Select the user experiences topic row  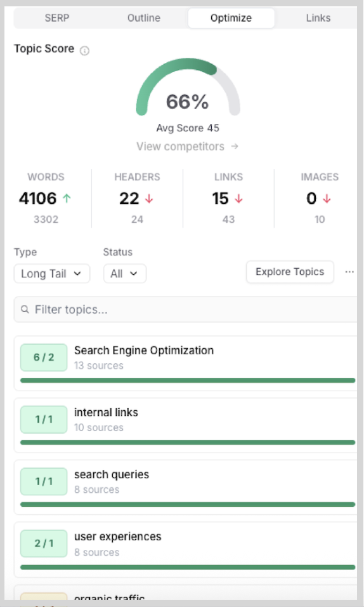[x=186, y=550]
